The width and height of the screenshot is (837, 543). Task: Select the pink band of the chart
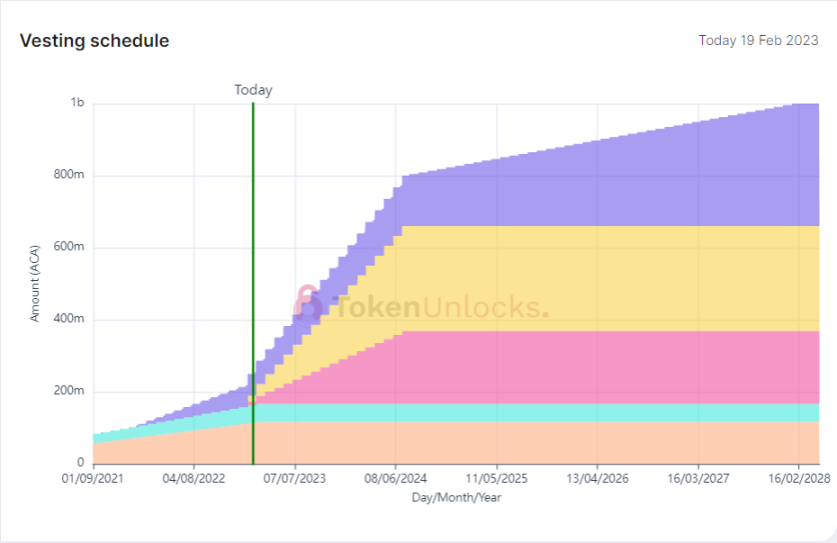(600, 365)
